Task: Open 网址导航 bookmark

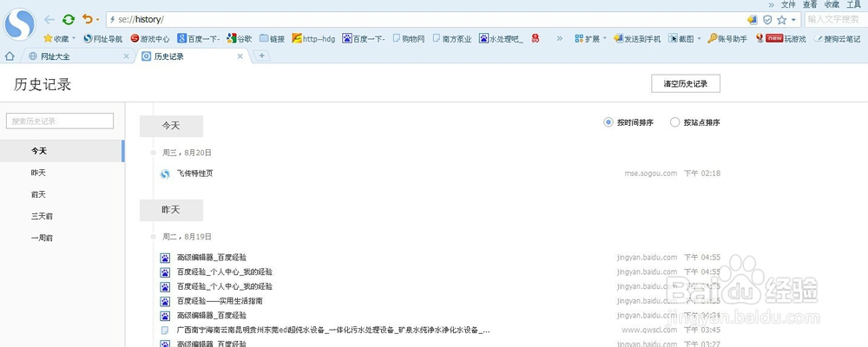Action: coord(103,39)
